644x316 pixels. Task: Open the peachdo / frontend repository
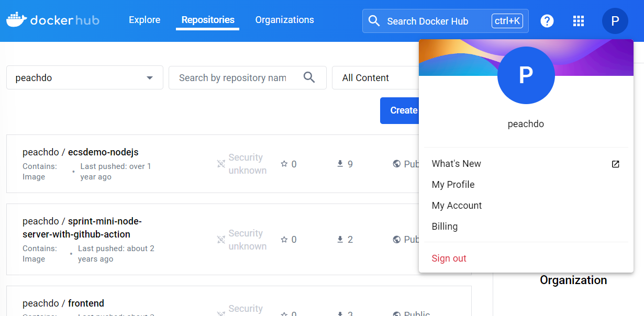(63, 303)
